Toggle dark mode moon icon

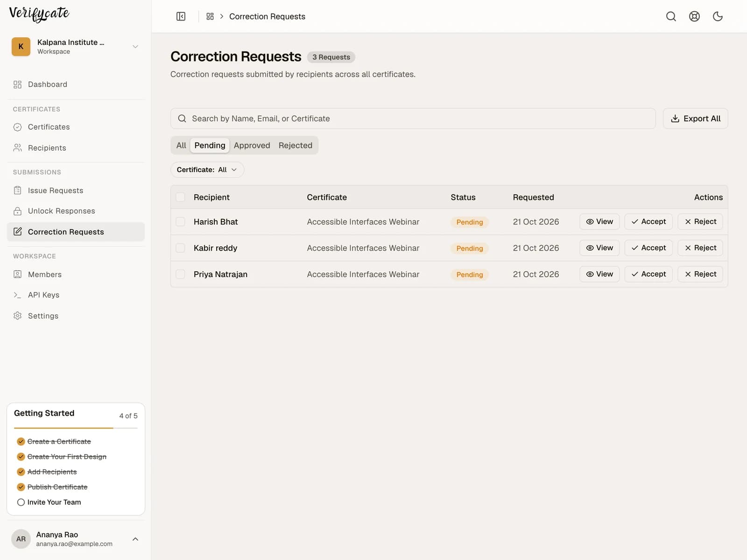[x=718, y=16]
